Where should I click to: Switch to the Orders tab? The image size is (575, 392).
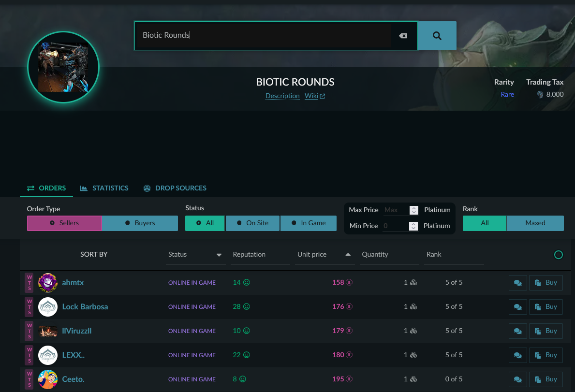point(46,189)
